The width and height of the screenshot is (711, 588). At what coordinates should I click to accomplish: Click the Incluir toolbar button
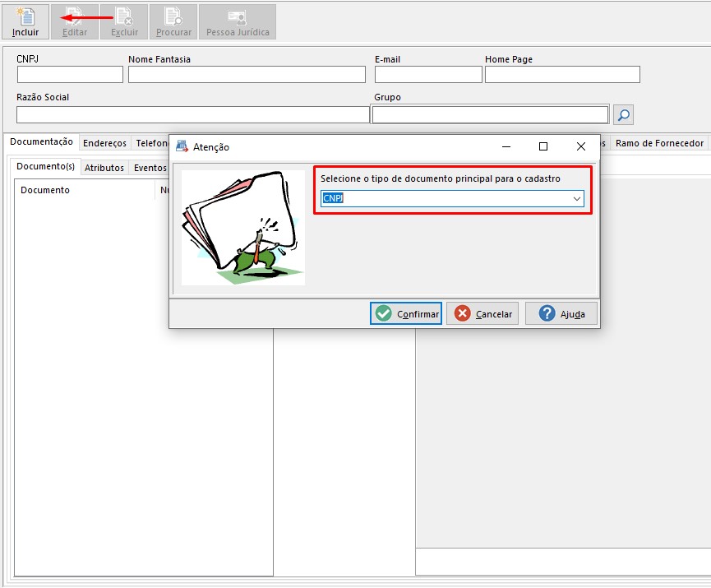tap(25, 21)
